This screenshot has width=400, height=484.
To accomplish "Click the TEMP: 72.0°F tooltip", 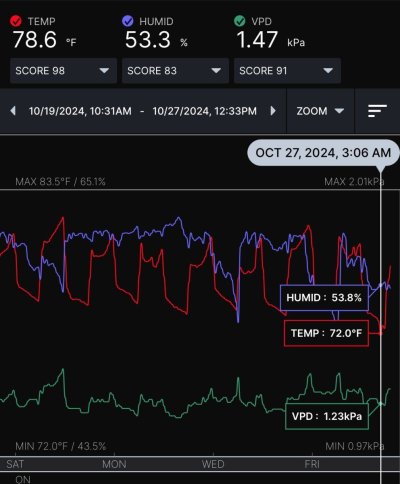I will (x=326, y=333).
